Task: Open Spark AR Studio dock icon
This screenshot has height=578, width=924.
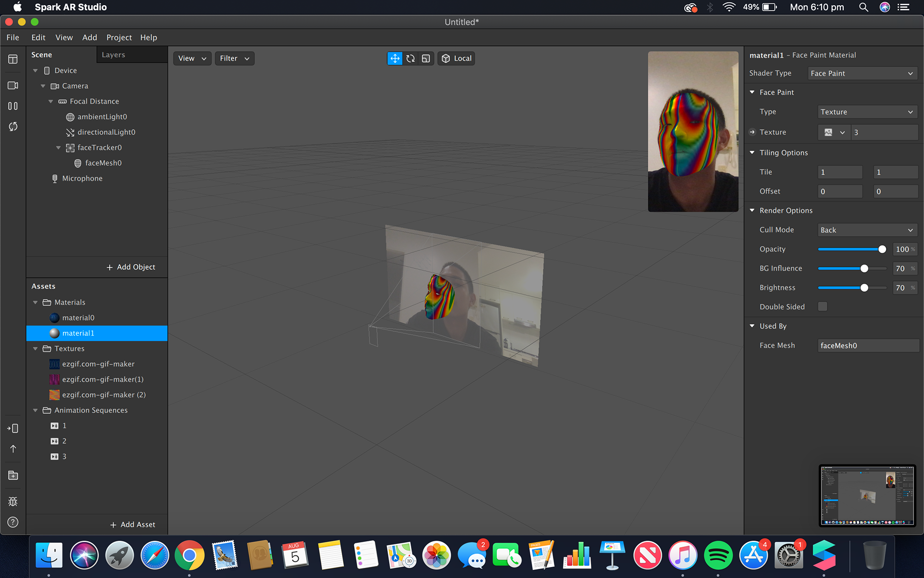Action: pyautogui.click(x=824, y=555)
